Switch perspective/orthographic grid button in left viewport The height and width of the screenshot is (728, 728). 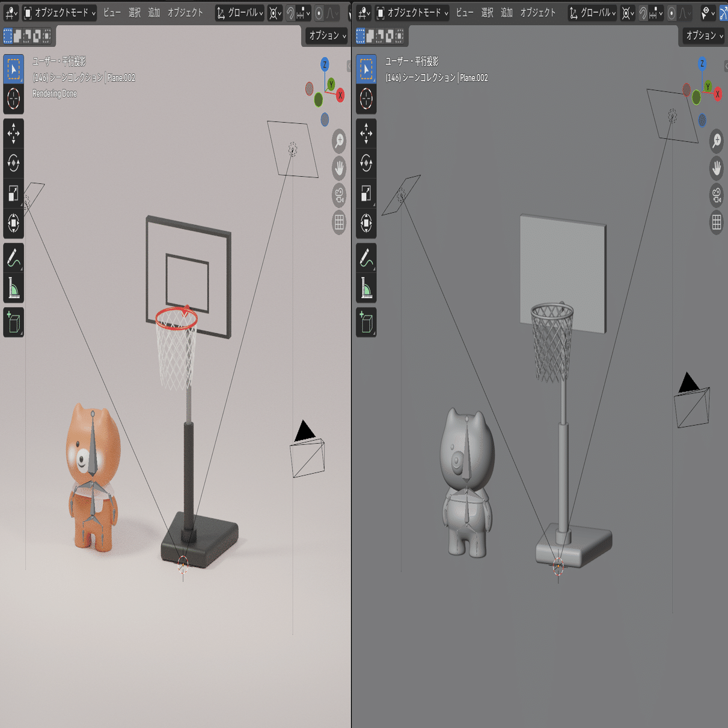[x=339, y=223]
